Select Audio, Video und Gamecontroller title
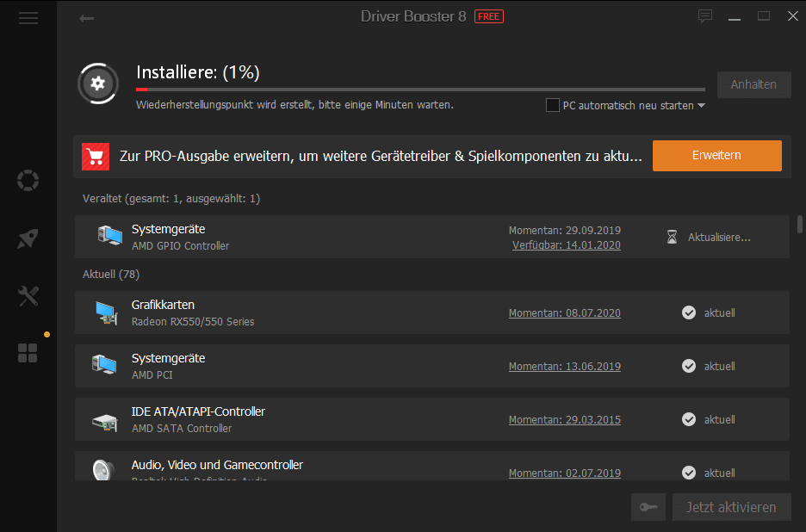The width and height of the screenshot is (806, 532). click(217, 465)
